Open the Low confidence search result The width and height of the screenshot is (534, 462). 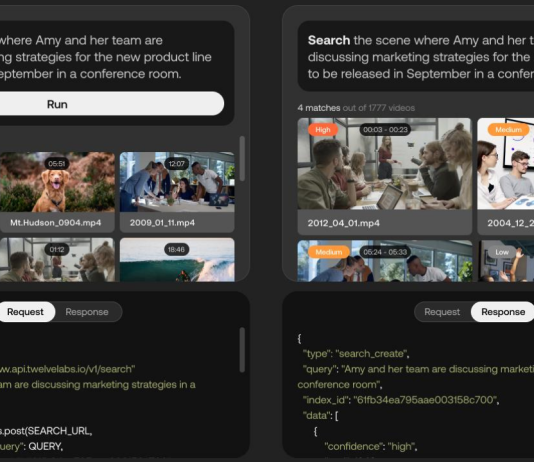pos(506,261)
